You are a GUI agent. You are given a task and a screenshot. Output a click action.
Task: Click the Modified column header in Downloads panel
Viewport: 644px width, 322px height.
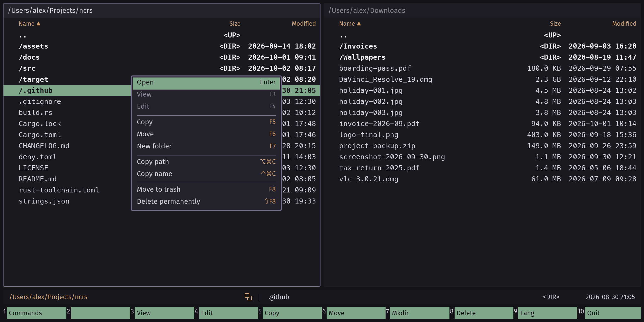624,24
